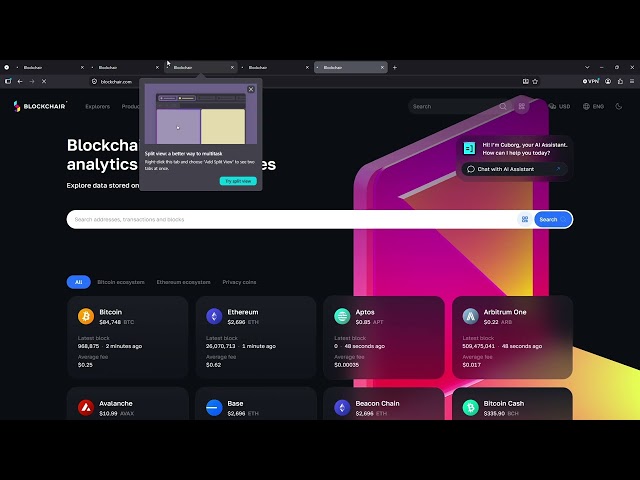
Task: Open the Base card title
Action: coord(236,403)
